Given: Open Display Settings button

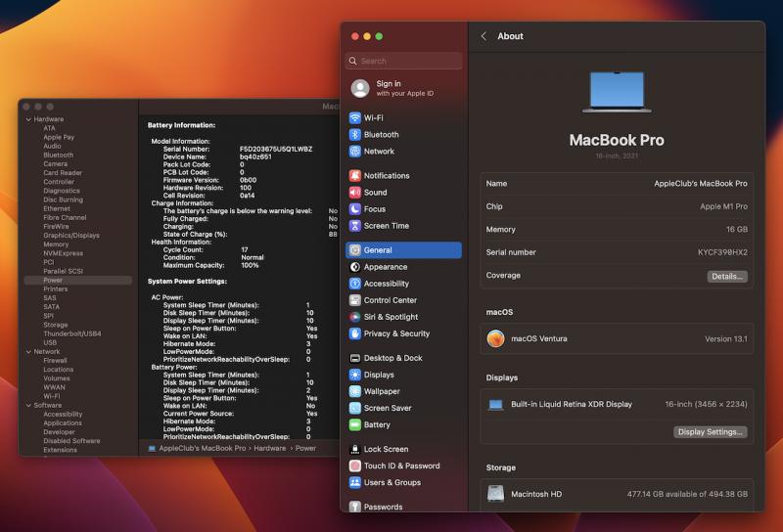Looking at the screenshot, I should pos(711,431).
